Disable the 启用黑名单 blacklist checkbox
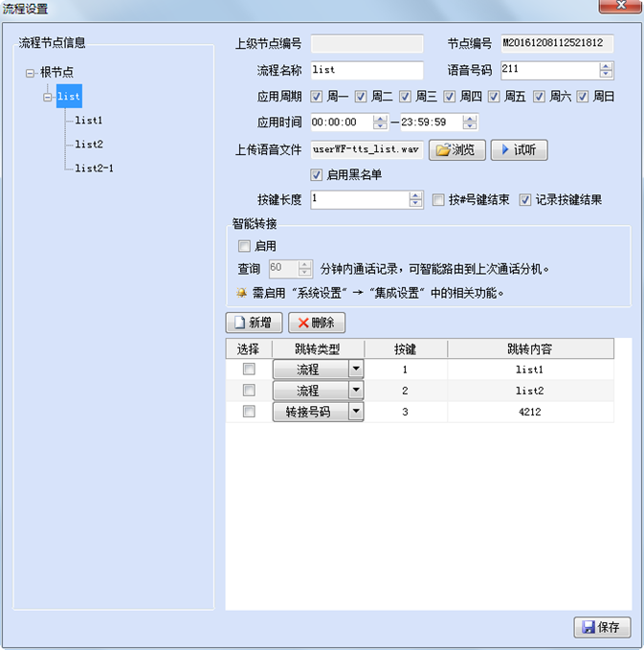The image size is (644, 650). point(317,175)
